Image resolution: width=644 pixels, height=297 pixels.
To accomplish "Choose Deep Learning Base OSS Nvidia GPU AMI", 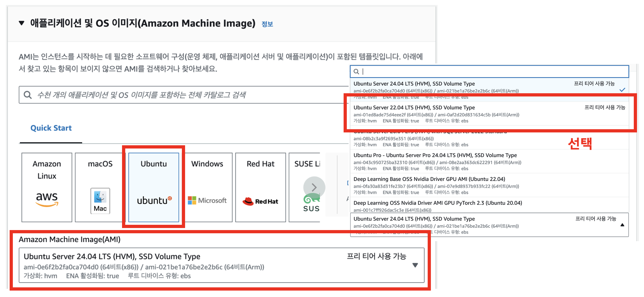I will tap(489, 185).
